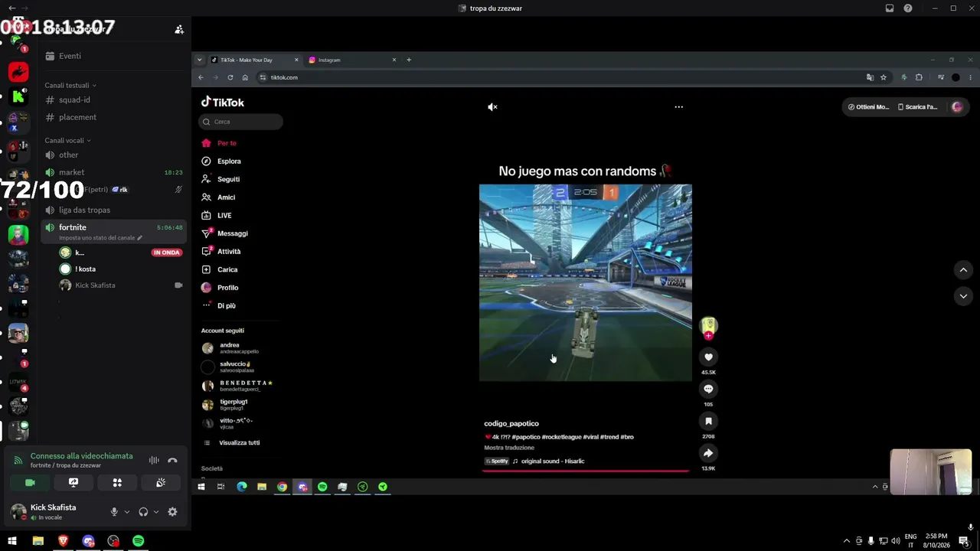Open Discord user settings gear
The height and width of the screenshot is (551, 980).
pyautogui.click(x=172, y=512)
